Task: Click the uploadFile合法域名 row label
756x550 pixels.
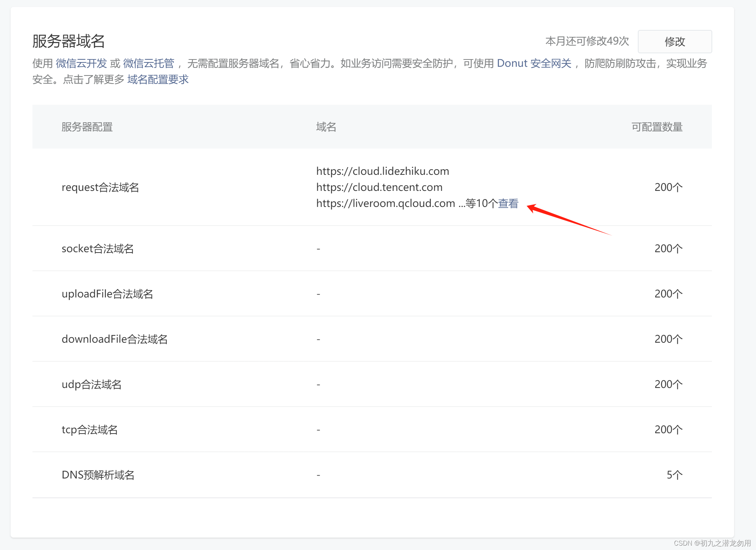Action: tap(107, 294)
